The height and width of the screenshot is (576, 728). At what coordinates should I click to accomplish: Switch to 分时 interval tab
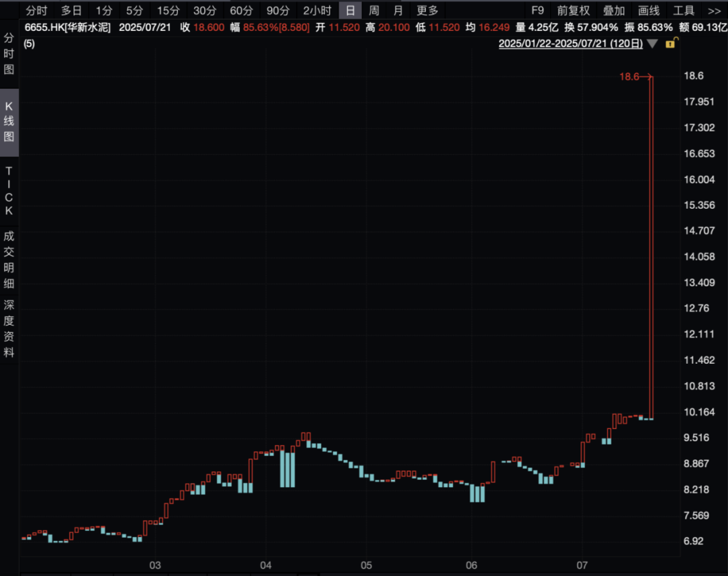[36, 11]
